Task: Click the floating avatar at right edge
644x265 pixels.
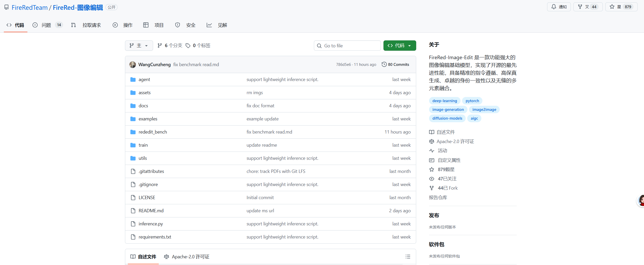Action: pos(641,201)
